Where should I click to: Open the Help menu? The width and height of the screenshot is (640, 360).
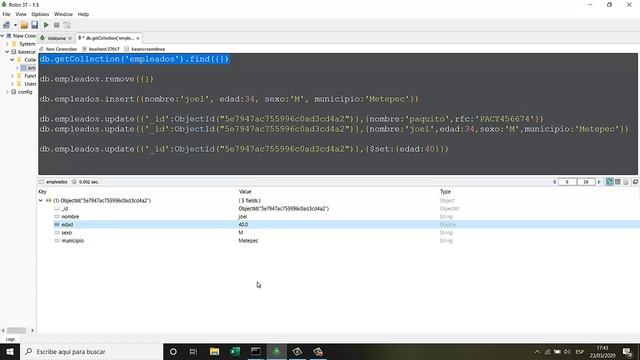pos(83,14)
